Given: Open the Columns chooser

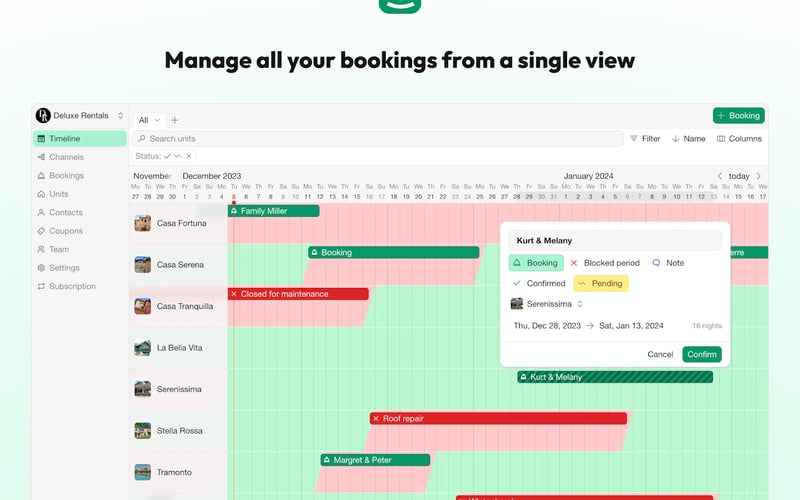Looking at the screenshot, I should 739,139.
